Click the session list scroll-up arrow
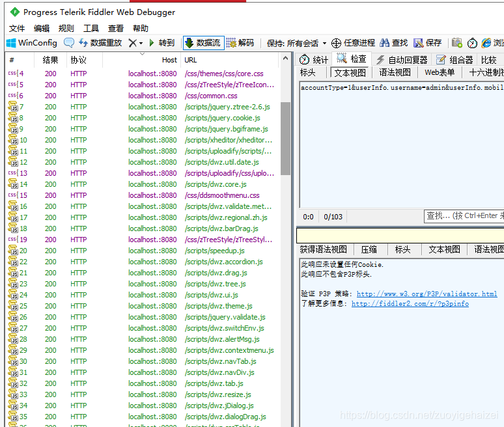The width and height of the screenshot is (504, 427). (285, 59)
